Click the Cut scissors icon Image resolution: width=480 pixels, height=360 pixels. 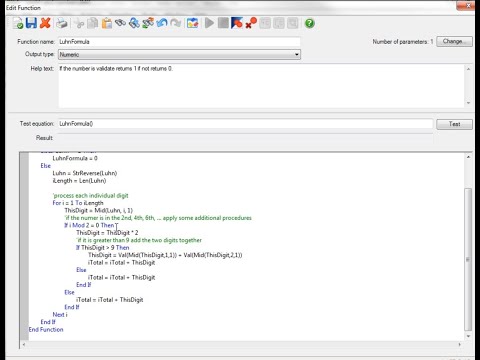79,23
